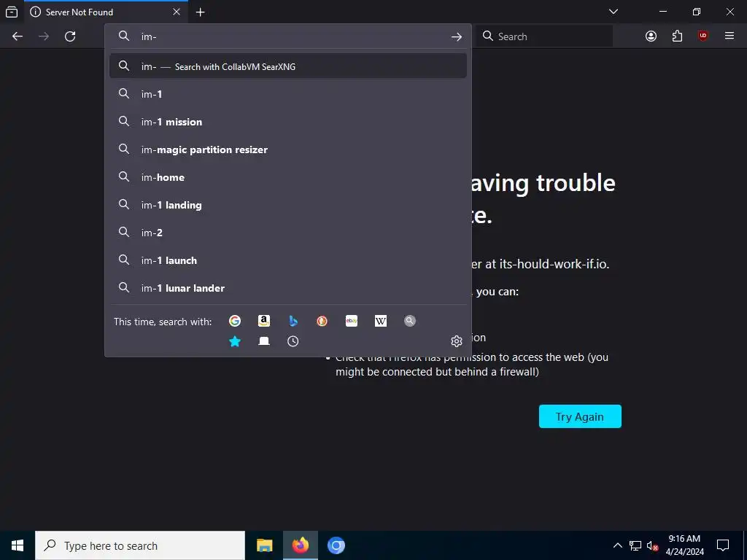Switch to Firefox in the taskbar
The height and width of the screenshot is (560, 747).
tap(300, 545)
